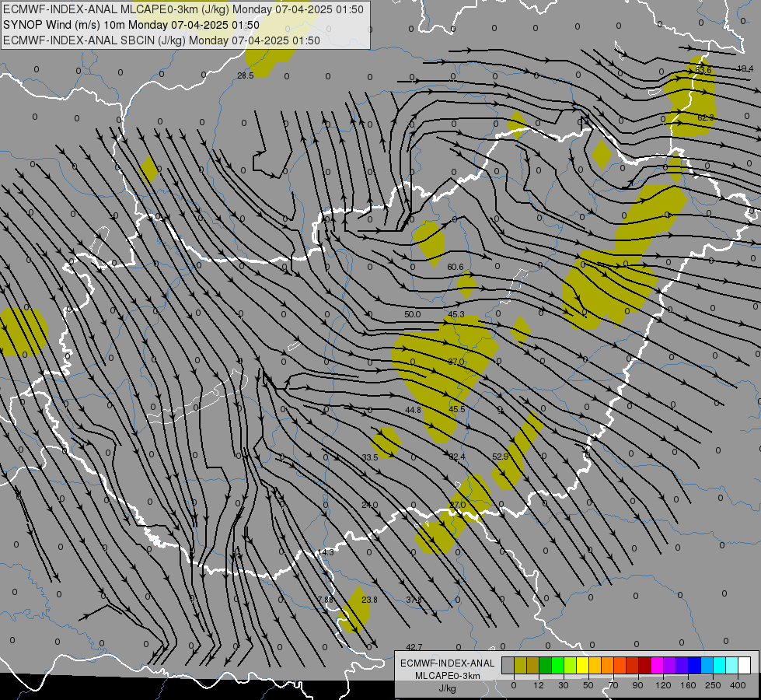The height and width of the screenshot is (700, 761).
Task: Click the legend scale value 160
Action: click(688, 685)
